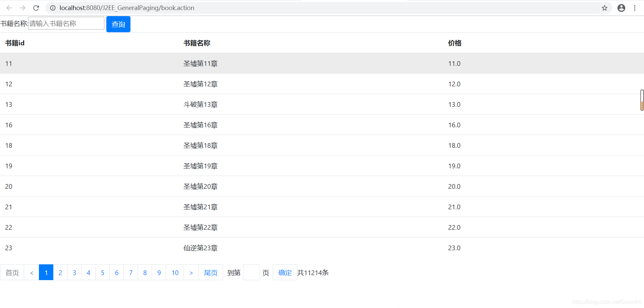Viewport: 644px width, 308px height.
Task: Click the vertical scrollbar on the right
Action: click(x=642, y=100)
